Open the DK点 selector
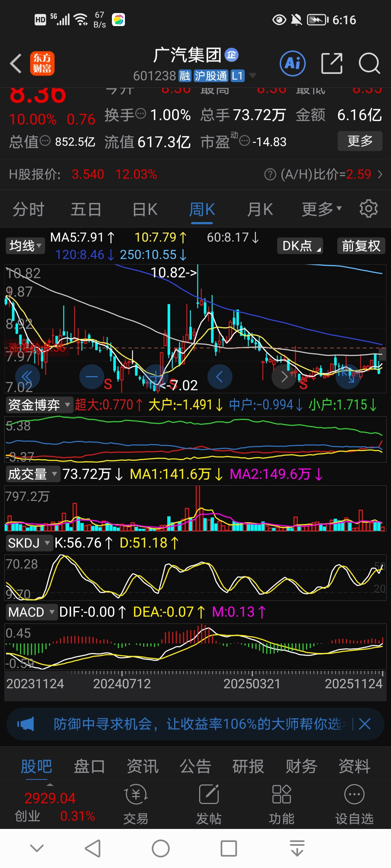 pyautogui.click(x=300, y=246)
